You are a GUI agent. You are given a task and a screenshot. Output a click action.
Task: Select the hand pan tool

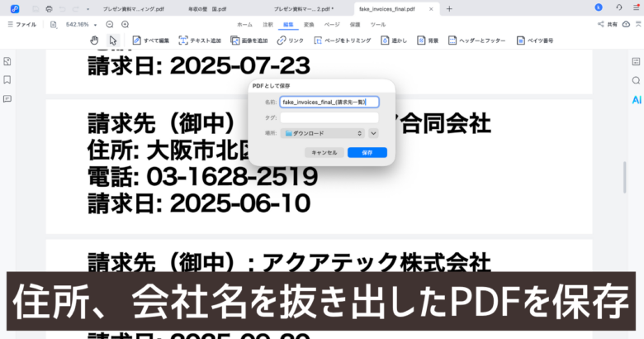[94, 40]
